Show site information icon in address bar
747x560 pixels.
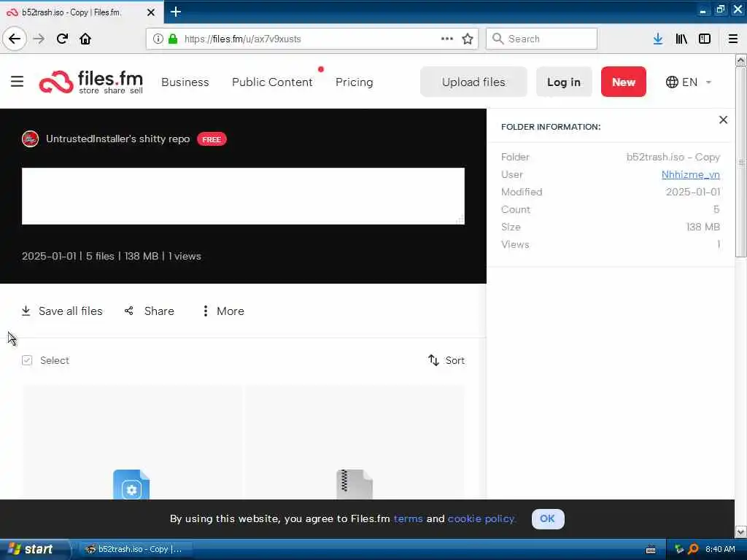coord(158,39)
